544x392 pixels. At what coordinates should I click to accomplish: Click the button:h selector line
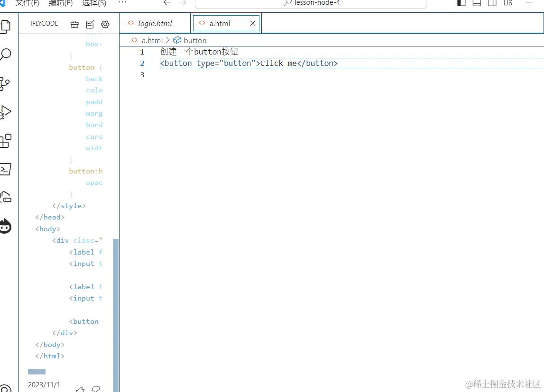[x=86, y=171]
